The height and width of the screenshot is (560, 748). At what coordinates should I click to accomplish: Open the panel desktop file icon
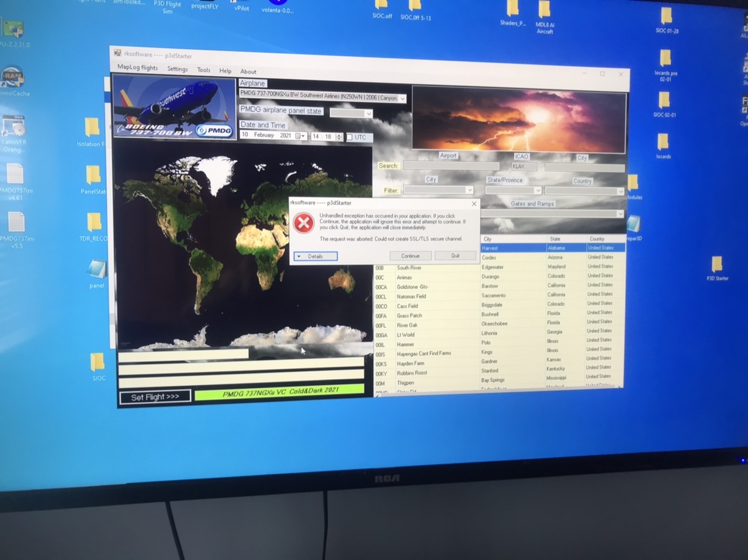coord(96,274)
